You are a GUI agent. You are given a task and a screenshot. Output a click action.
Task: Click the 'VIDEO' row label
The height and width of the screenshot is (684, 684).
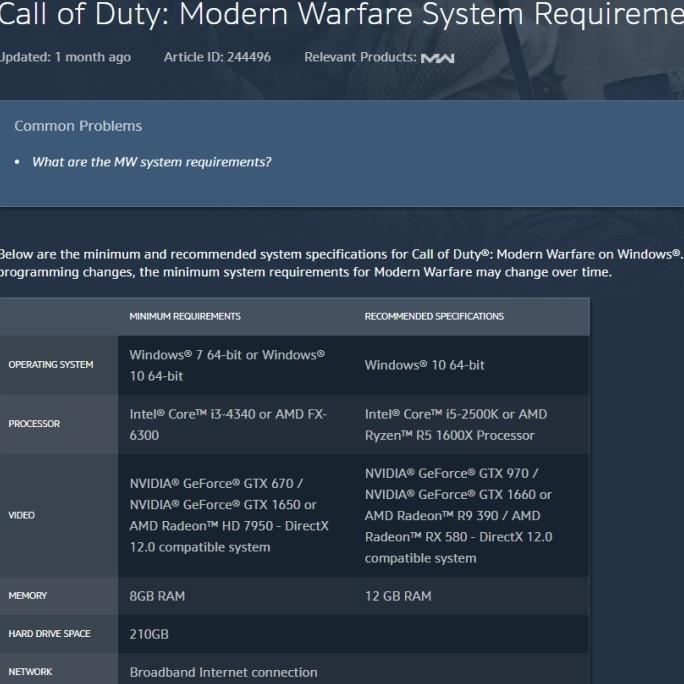(21, 515)
